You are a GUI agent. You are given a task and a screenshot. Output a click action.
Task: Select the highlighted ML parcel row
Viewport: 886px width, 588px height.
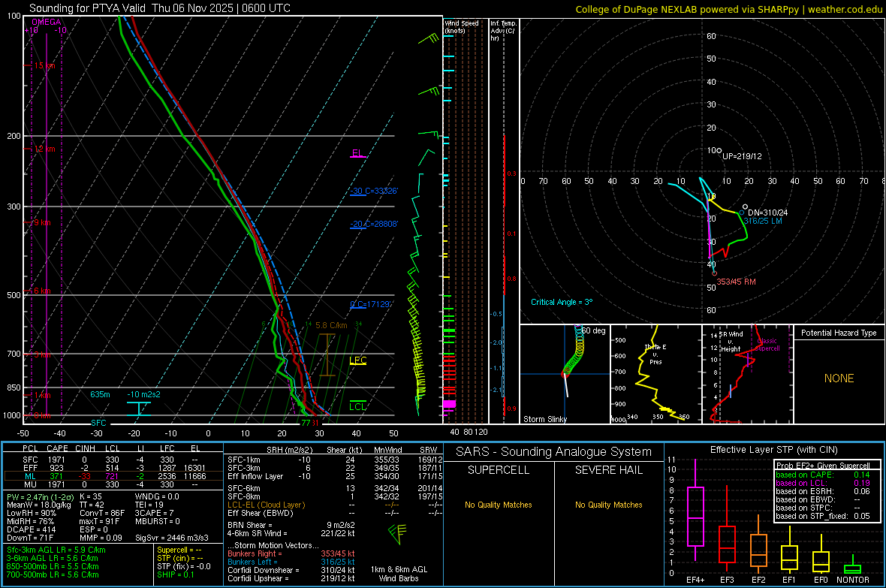(x=113, y=476)
